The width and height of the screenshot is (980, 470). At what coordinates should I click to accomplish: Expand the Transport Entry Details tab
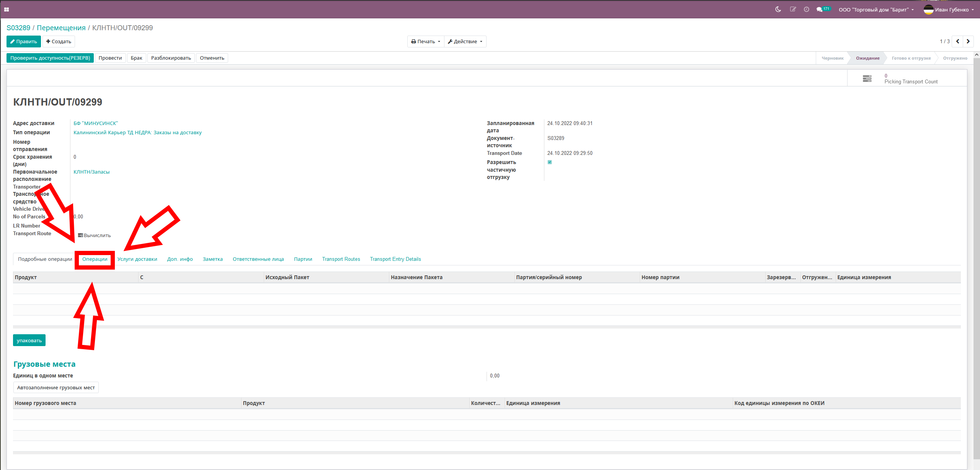pos(395,259)
